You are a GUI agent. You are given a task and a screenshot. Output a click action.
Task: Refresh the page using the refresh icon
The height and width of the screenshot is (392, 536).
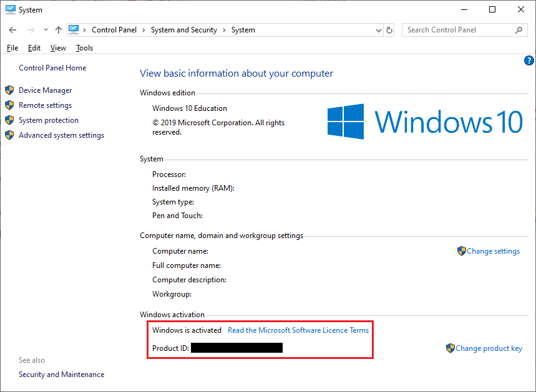point(389,29)
